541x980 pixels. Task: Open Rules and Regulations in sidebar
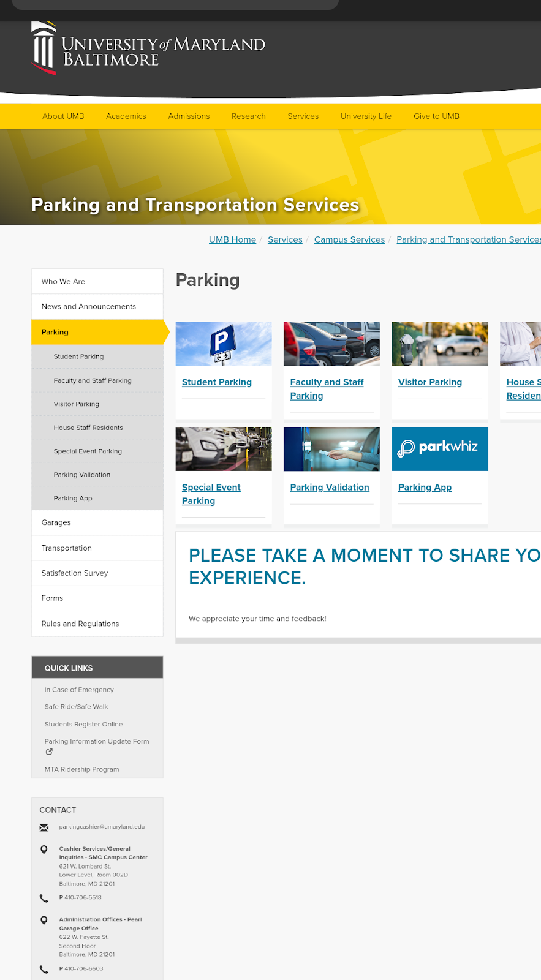pyautogui.click(x=97, y=624)
